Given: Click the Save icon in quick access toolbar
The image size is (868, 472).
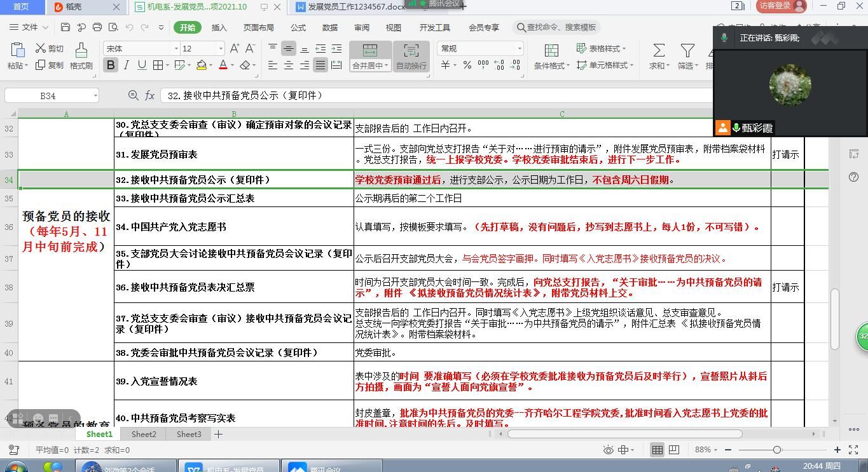Looking at the screenshot, I should pos(65,27).
